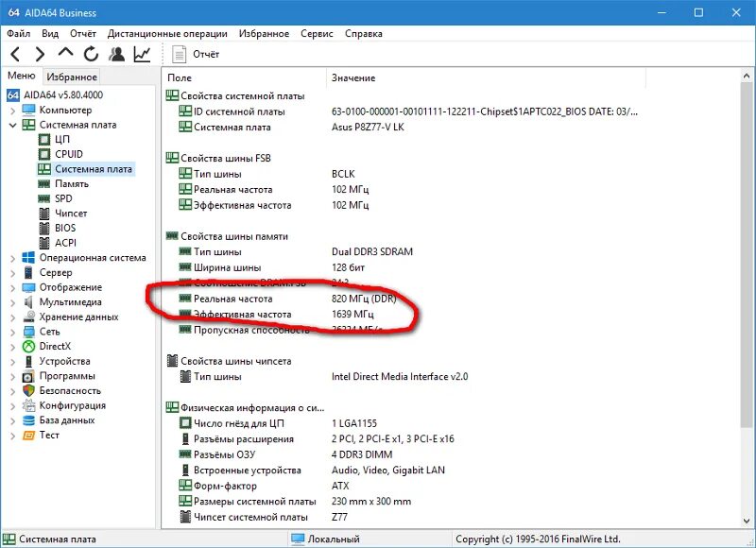Expand the Компьютер tree branch
This screenshot has height=548, width=756.
[12, 111]
